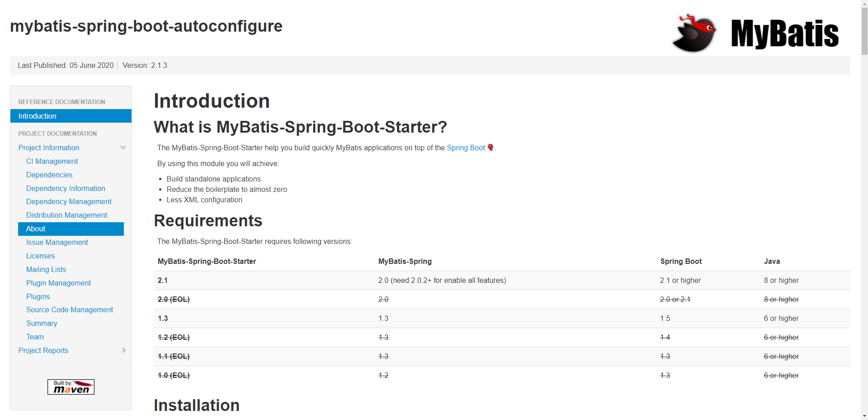
Task: Open the Mailing Lists link
Action: click(x=46, y=269)
